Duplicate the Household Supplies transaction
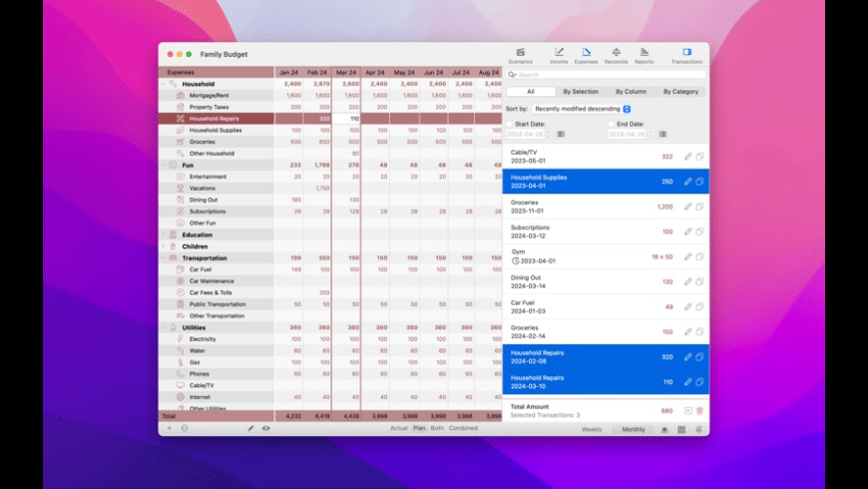 [699, 182]
